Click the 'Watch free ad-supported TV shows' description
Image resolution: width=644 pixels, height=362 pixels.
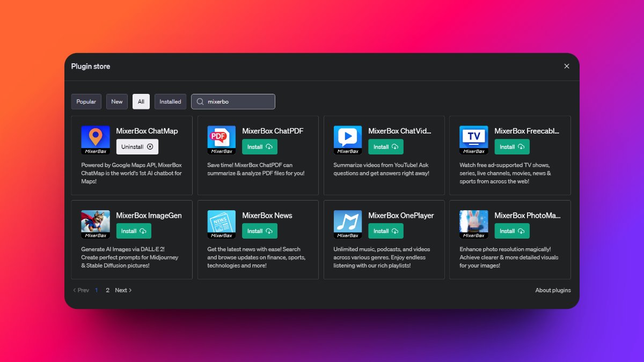click(506, 173)
